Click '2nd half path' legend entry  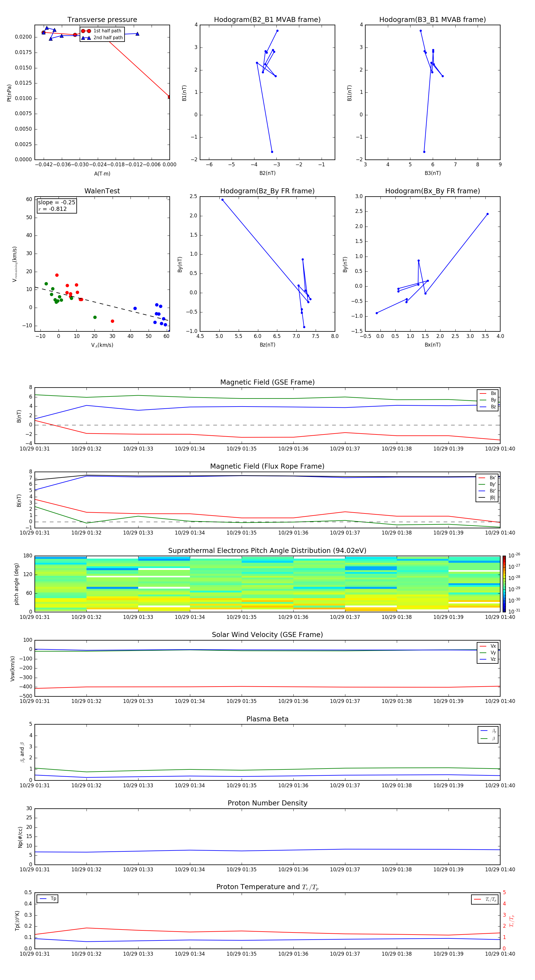coord(102,38)
